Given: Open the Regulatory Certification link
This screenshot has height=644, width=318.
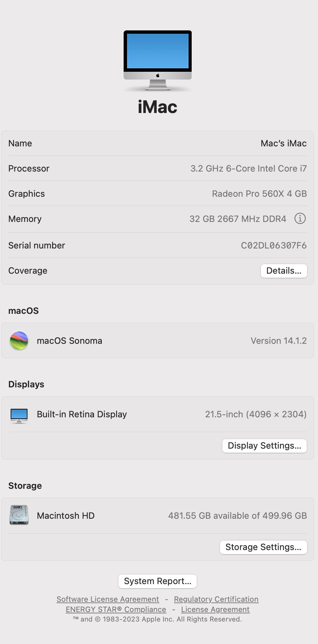Looking at the screenshot, I should click(x=216, y=599).
